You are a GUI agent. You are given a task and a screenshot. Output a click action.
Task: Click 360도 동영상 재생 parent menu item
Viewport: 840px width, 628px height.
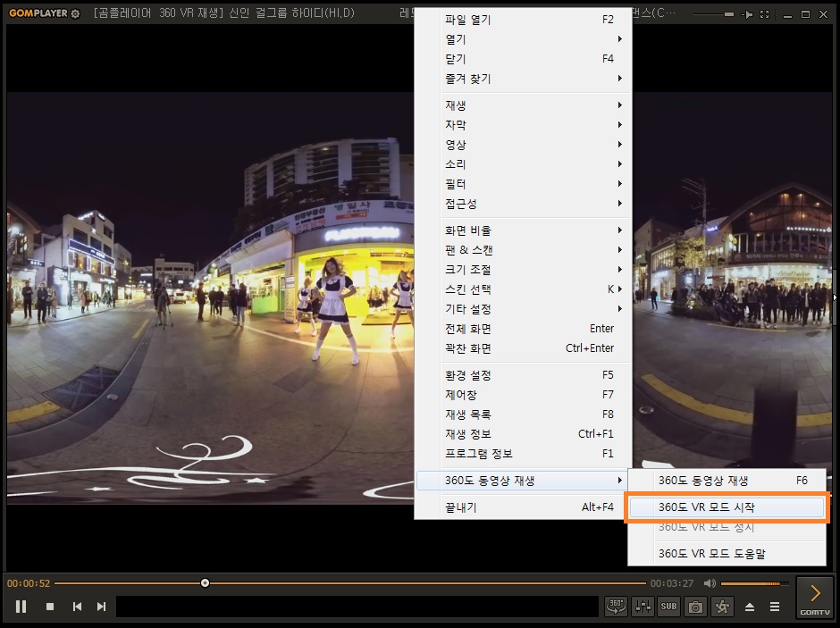pos(523,481)
